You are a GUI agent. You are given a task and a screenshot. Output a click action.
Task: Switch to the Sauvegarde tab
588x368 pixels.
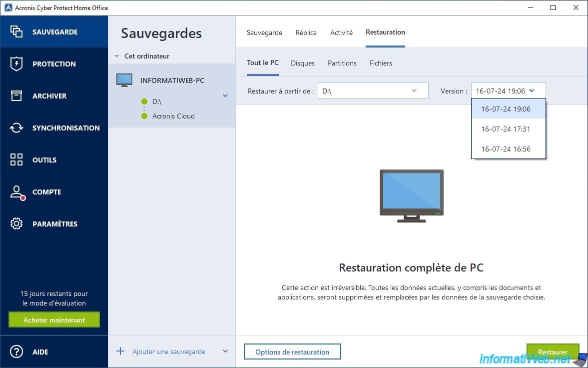[x=264, y=32]
